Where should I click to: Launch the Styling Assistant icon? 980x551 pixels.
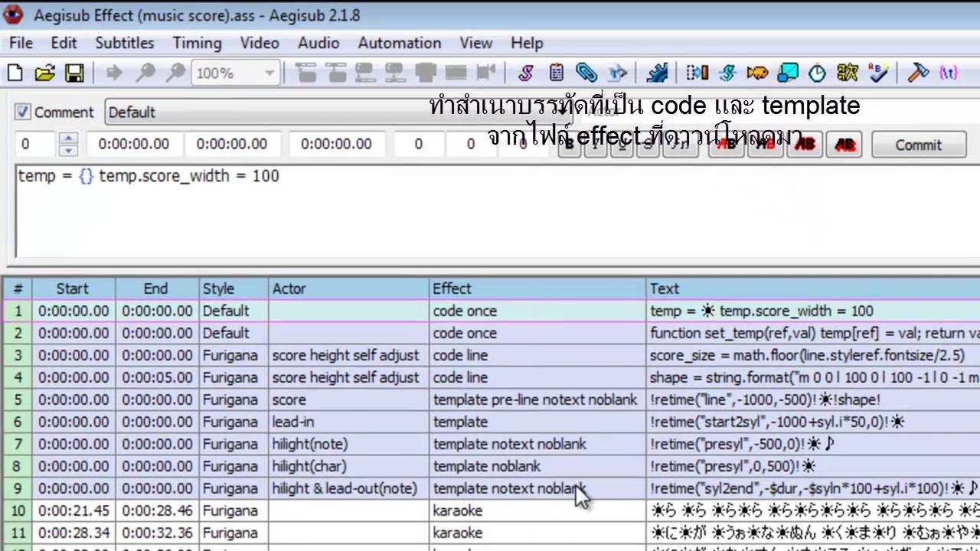[727, 73]
